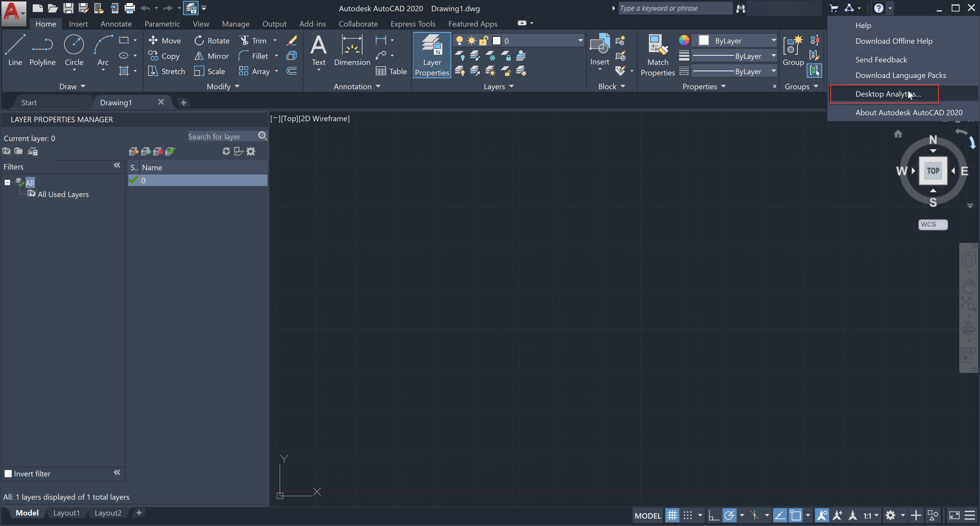Viewport: 980px width, 526px height.
Task: Switch to the Annotate ribbon tab
Action: [116, 24]
